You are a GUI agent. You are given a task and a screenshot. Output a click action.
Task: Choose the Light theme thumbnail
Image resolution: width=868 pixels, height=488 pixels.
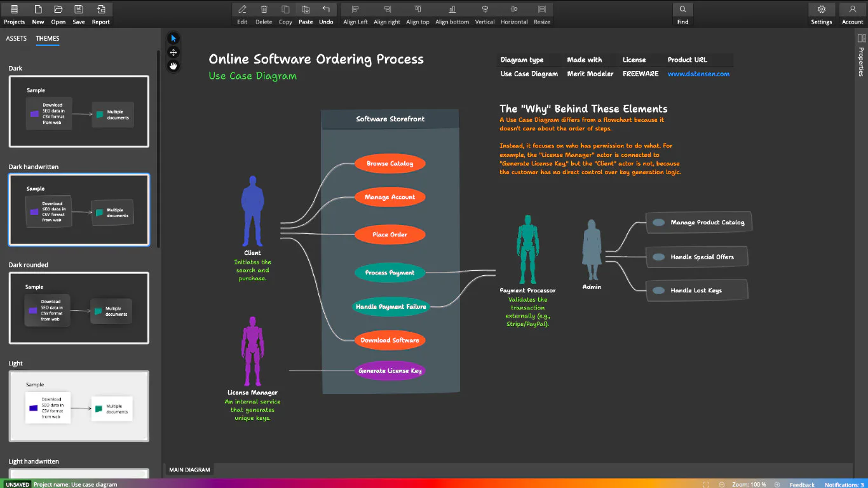[x=79, y=406]
